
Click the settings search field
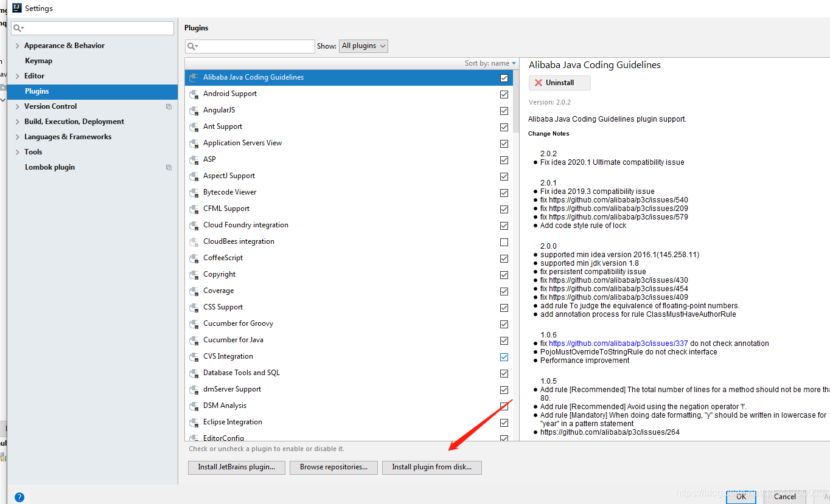pos(92,28)
